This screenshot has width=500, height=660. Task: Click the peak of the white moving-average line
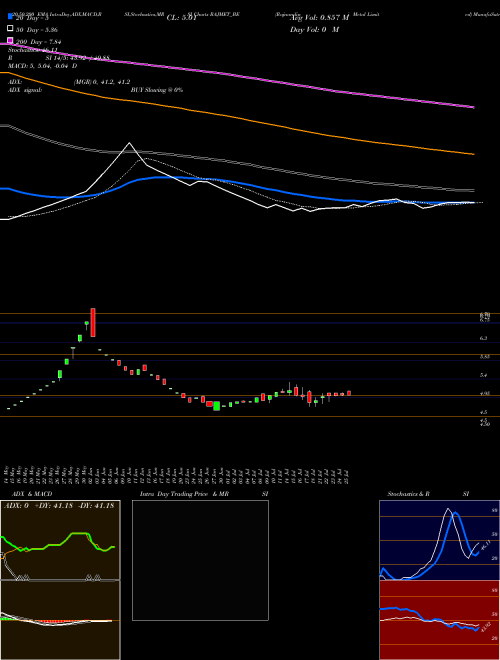[129, 144]
